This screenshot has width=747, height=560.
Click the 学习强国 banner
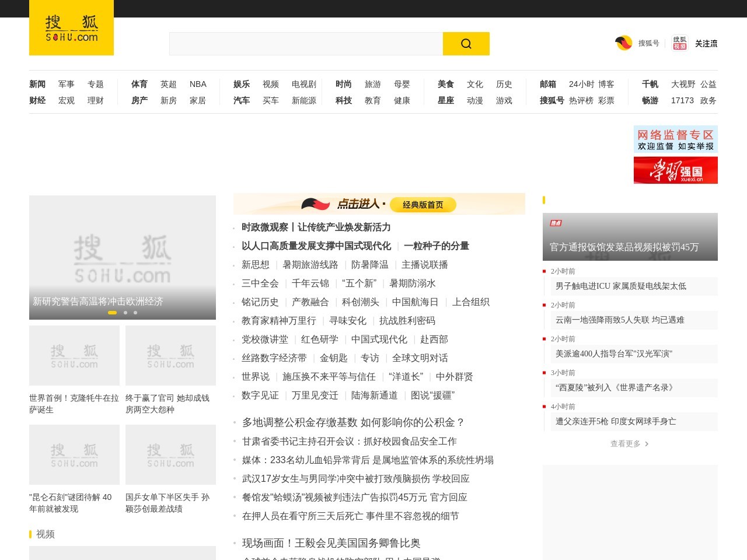click(x=675, y=170)
